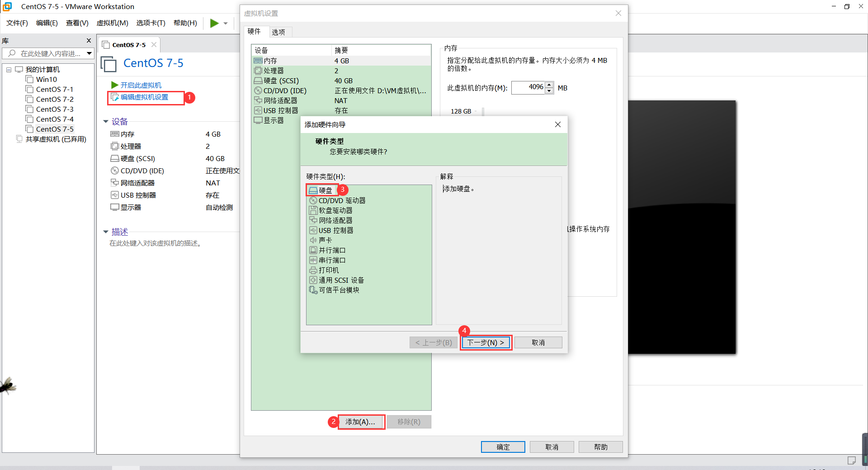Click 下一步(N) in the add hardware wizard
The height and width of the screenshot is (470, 868).
486,342
